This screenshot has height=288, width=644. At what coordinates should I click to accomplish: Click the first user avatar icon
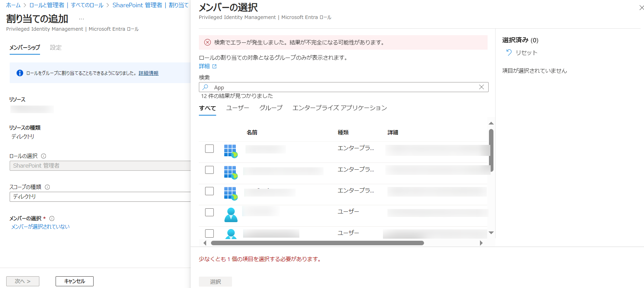231,215
